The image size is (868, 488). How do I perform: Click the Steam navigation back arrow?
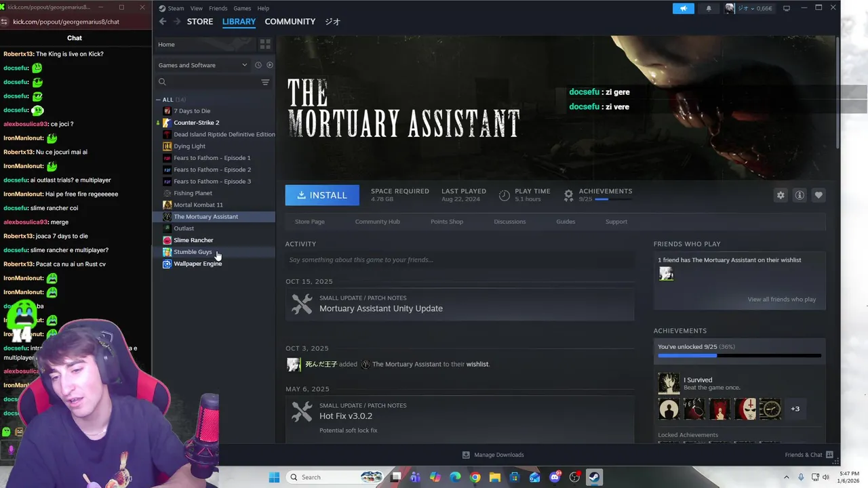pyautogui.click(x=163, y=22)
